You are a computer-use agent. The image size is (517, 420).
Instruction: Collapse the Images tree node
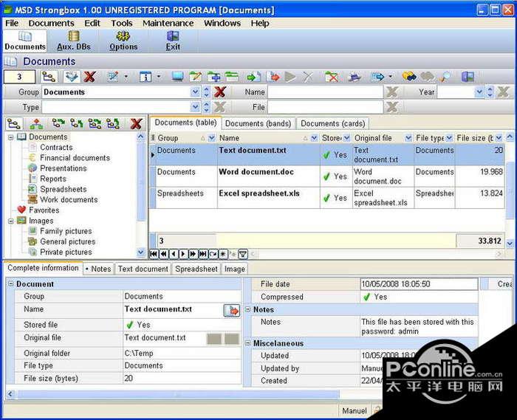11,221
